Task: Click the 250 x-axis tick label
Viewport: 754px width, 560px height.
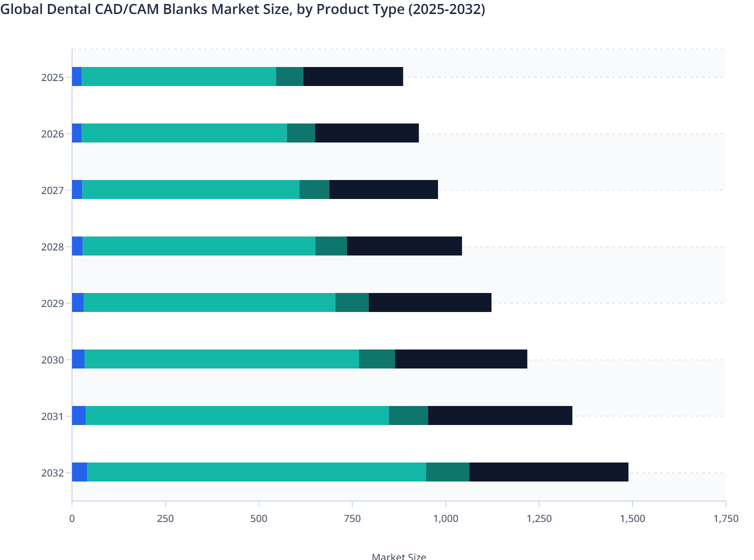Action: coord(165,518)
